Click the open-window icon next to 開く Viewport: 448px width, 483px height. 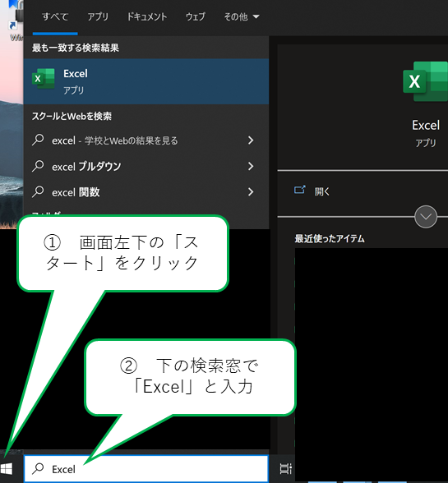point(300,190)
